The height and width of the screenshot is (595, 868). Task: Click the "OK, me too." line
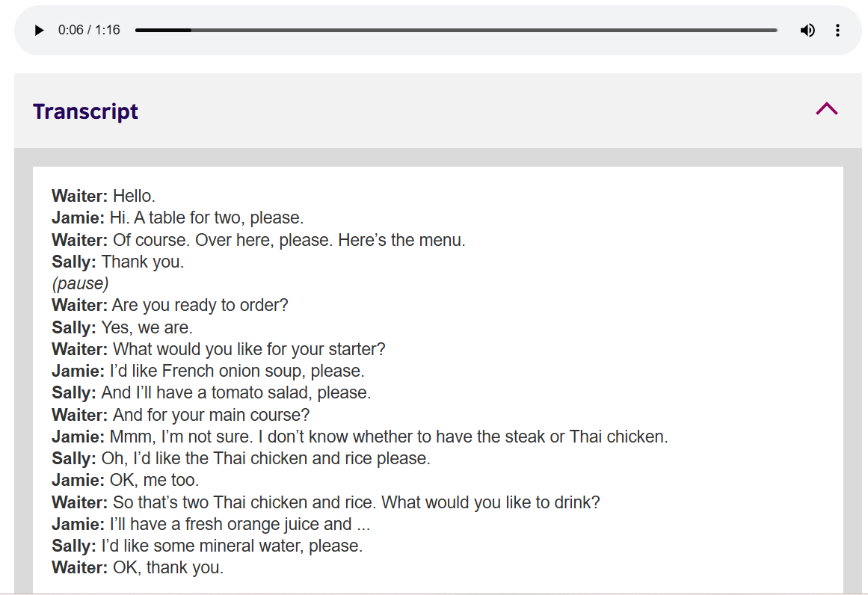[125, 480]
